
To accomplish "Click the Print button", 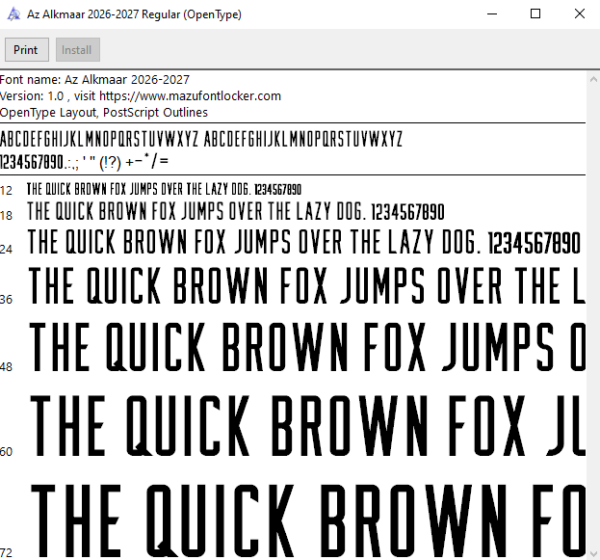I will [x=27, y=50].
